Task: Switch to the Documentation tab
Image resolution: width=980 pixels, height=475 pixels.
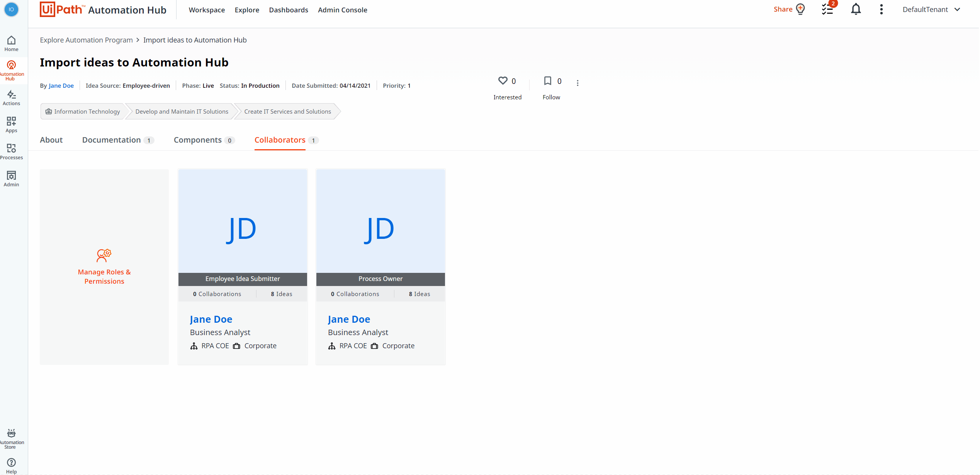Action: tap(111, 140)
